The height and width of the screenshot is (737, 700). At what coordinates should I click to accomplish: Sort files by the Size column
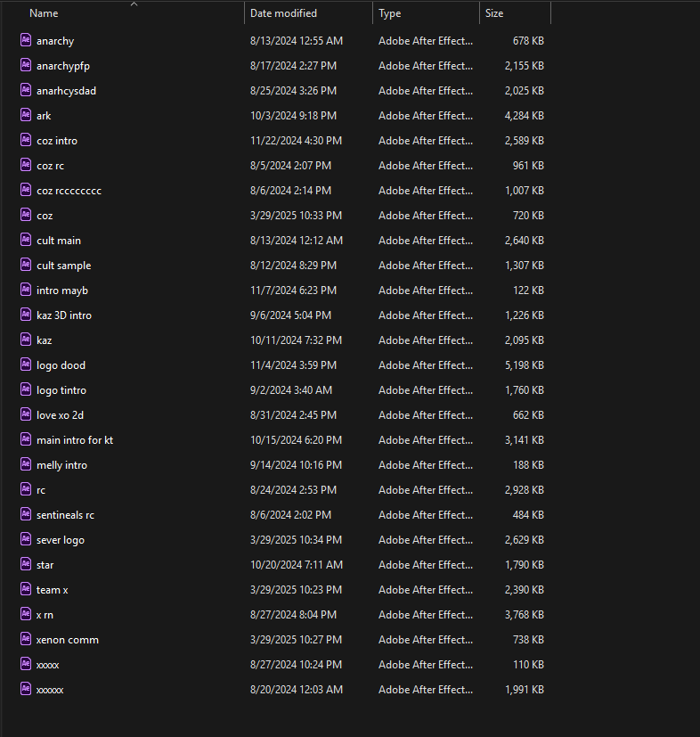coord(494,13)
